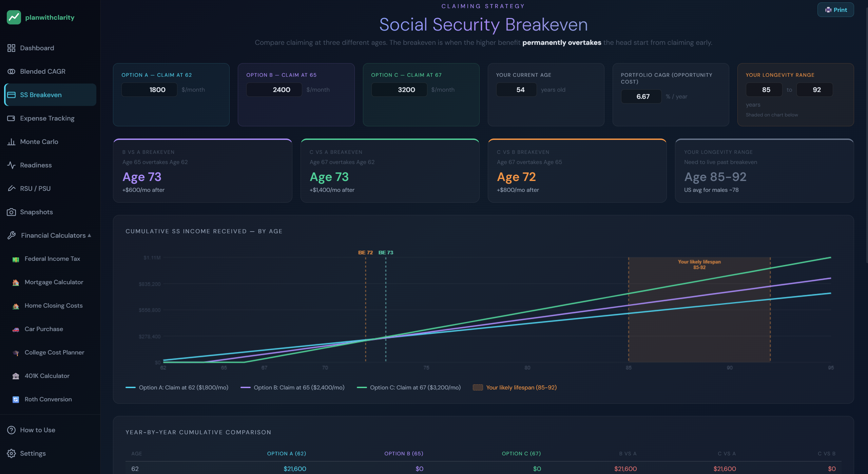Toggle Option B legend entry in chart
Screen dimensions: 868x474
pyautogui.click(x=292, y=388)
